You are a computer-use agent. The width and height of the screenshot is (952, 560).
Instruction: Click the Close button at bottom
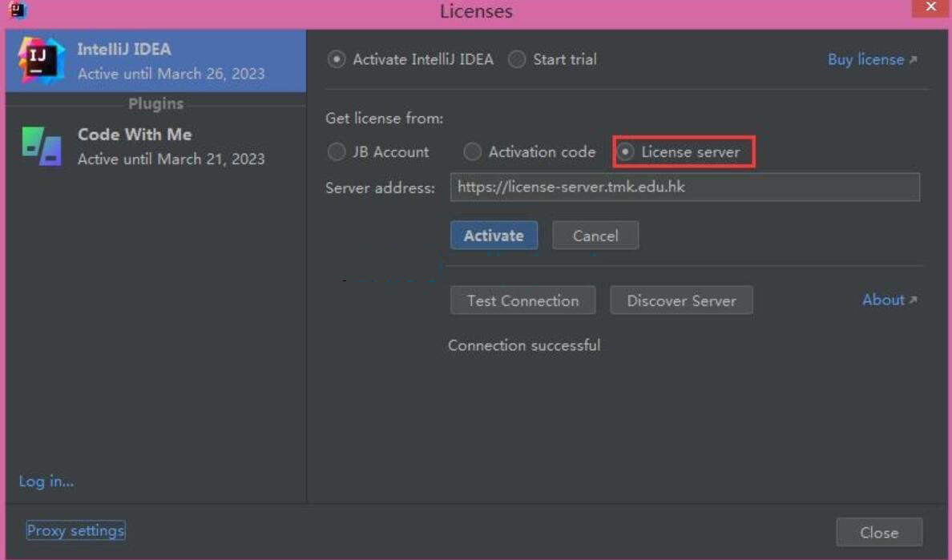(x=879, y=533)
